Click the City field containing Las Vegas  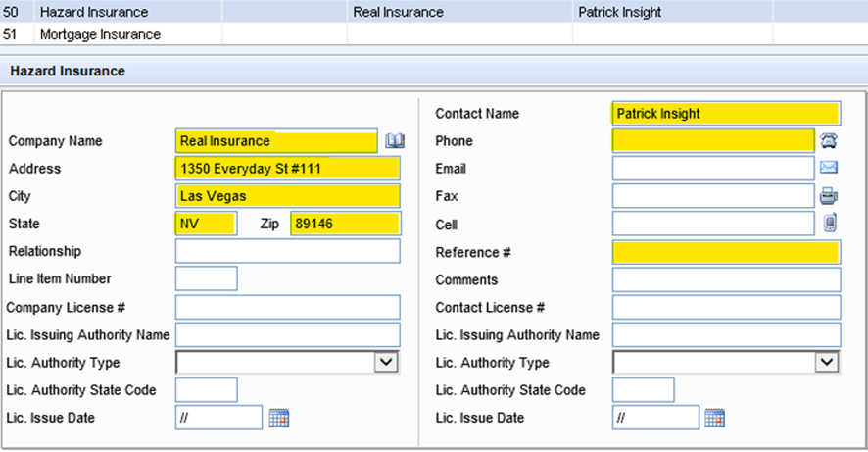pyautogui.click(x=287, y=196)
